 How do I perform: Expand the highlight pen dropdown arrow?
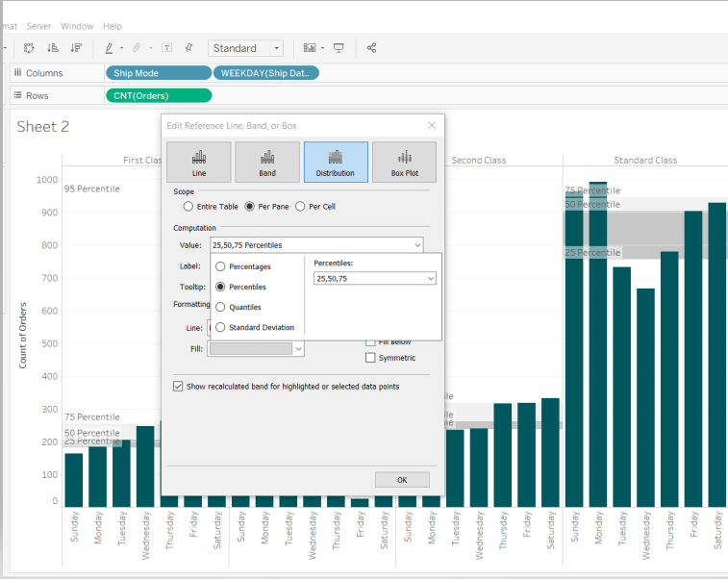pos(121,48)
